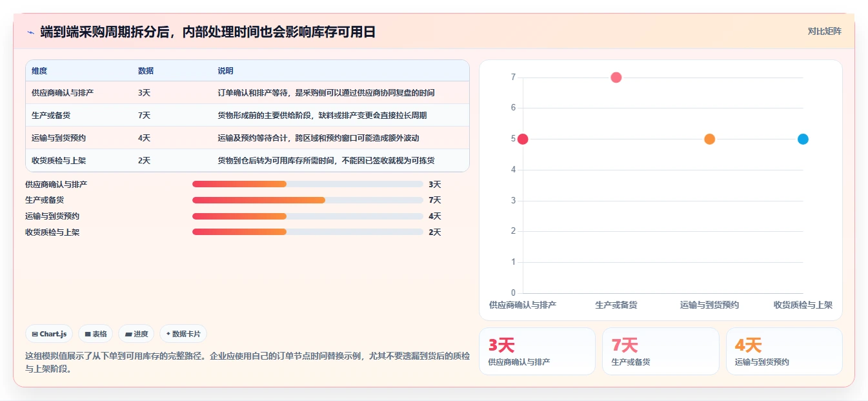
Task: Click table cell 运输与到货预约
Action: (59, 138)
